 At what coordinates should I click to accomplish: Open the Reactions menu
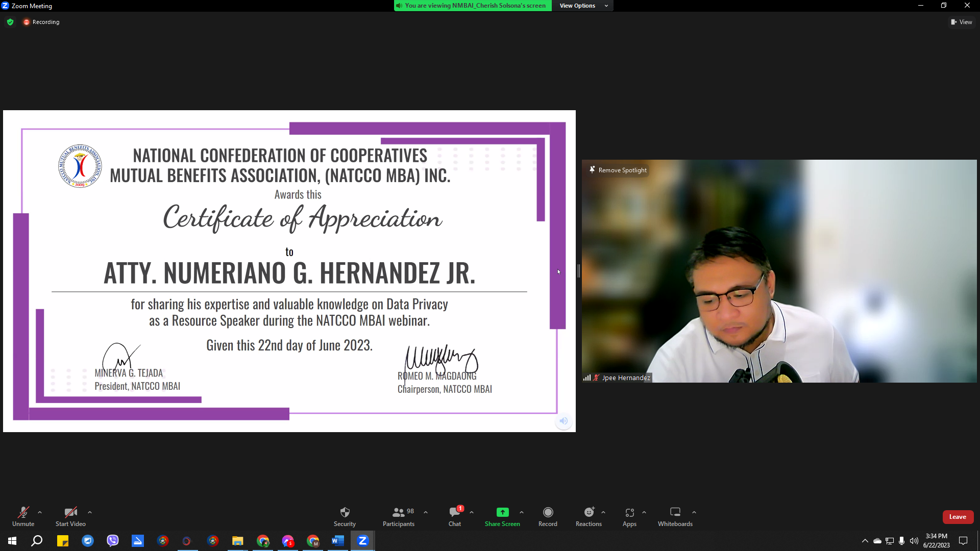click(x=589, y=516)
